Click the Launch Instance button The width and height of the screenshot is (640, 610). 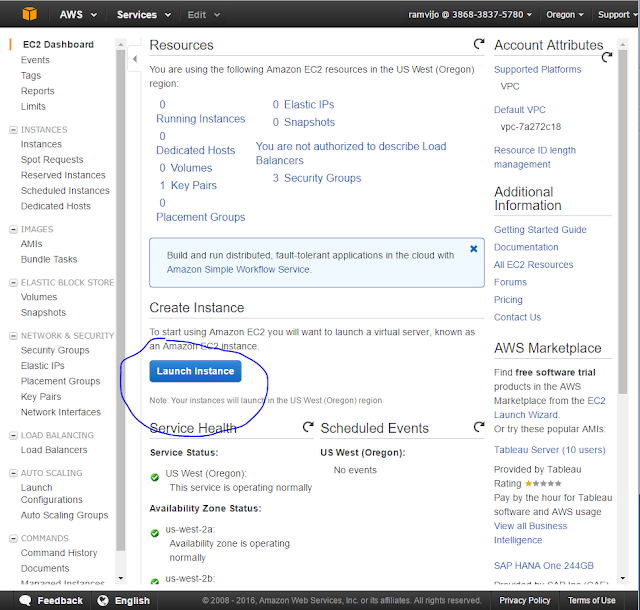[195, 371]
